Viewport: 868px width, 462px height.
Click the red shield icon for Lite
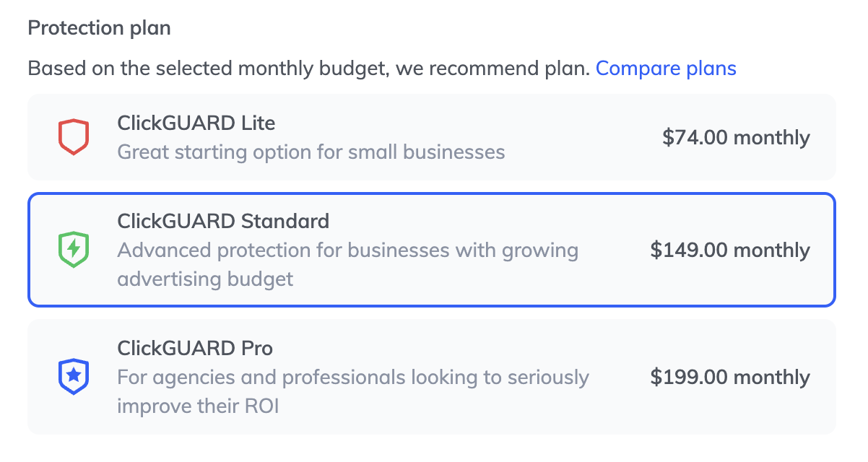tap(73, 137)
